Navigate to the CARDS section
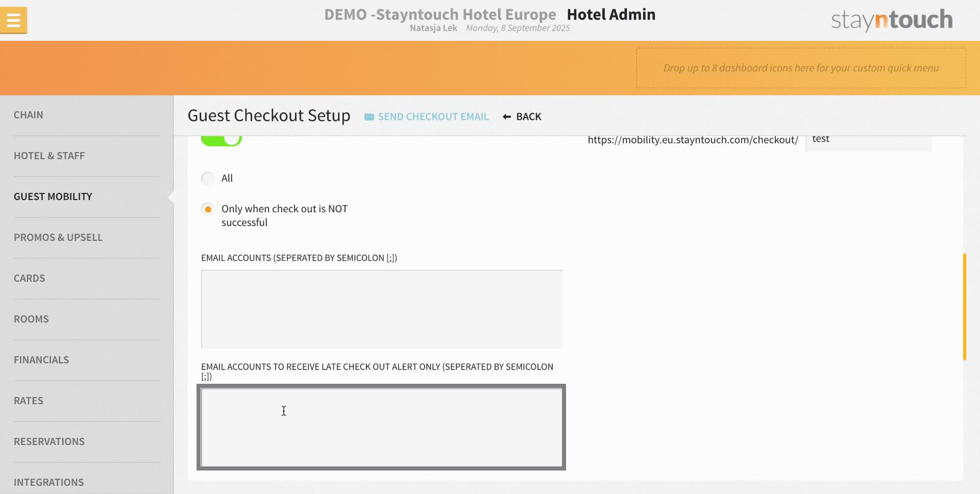 point(29,278)
